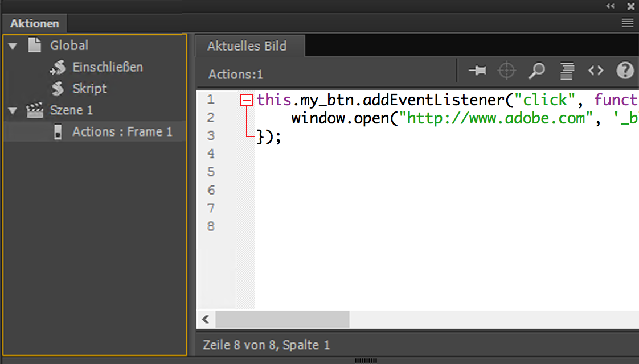The width and height of the screenshot is (639, 364).
Task: Click the clapperboard icon beside Szene 1
Action: pyautogui.click(x=35, y=110)
